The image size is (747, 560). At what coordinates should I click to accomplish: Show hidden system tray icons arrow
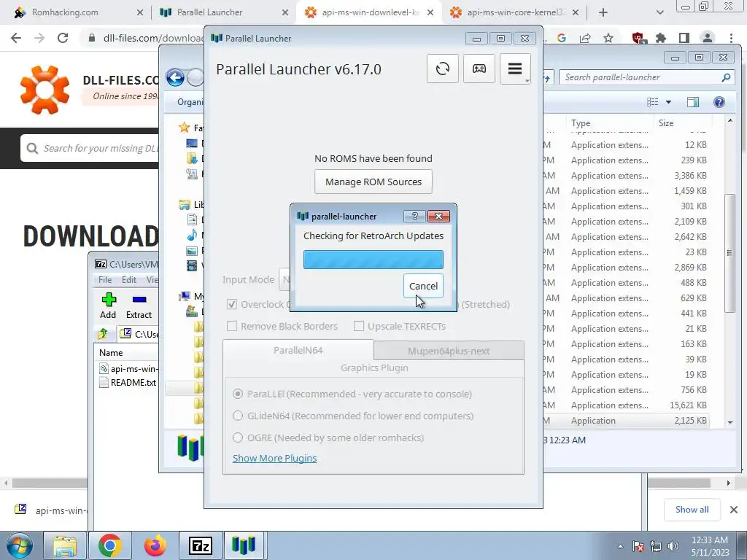620,546
